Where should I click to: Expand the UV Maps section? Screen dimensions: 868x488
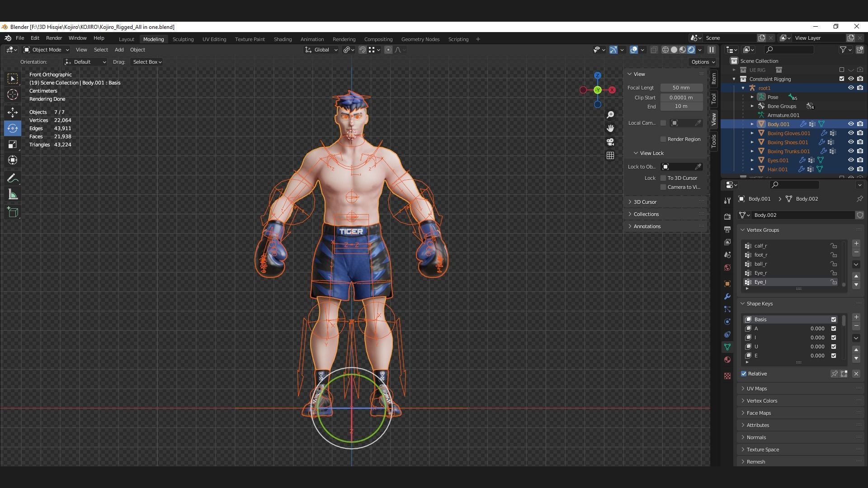756,389
